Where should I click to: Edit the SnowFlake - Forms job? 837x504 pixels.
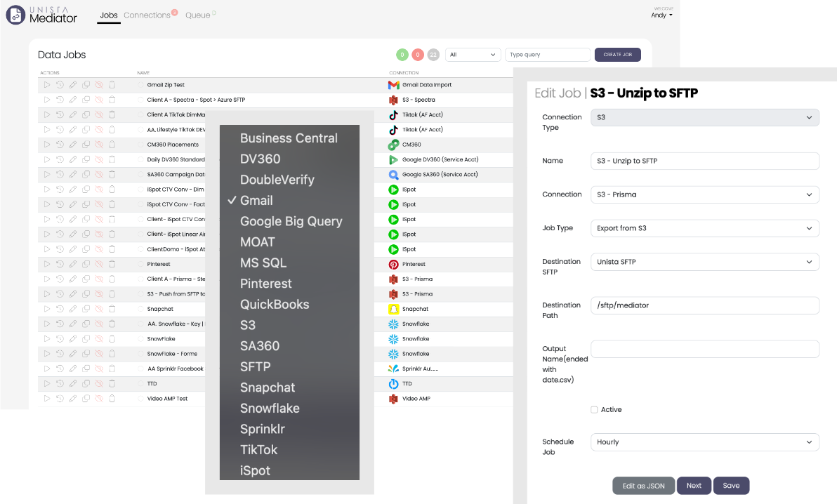pyautogui.click(x=72, y=354)
